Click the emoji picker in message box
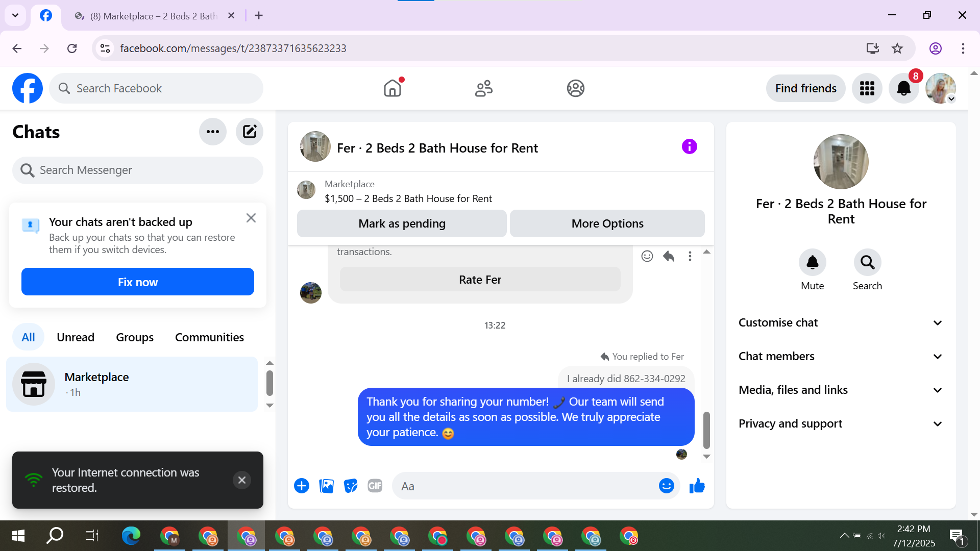 click(666, 486)
